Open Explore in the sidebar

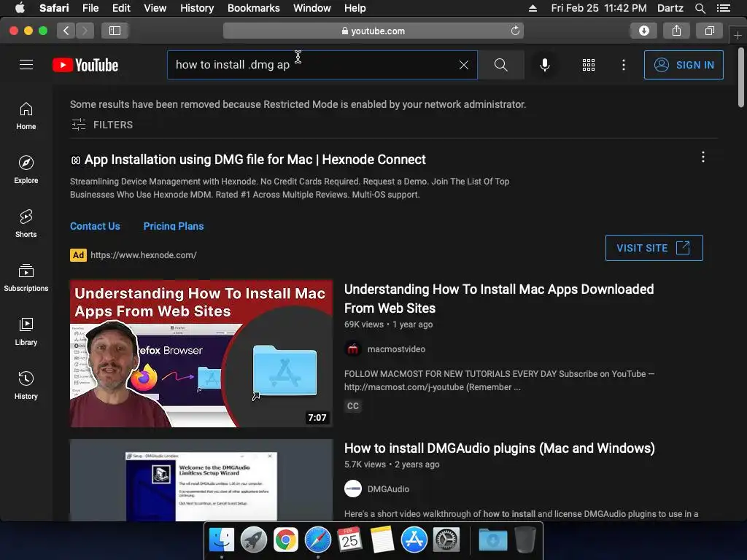[26, 169]
